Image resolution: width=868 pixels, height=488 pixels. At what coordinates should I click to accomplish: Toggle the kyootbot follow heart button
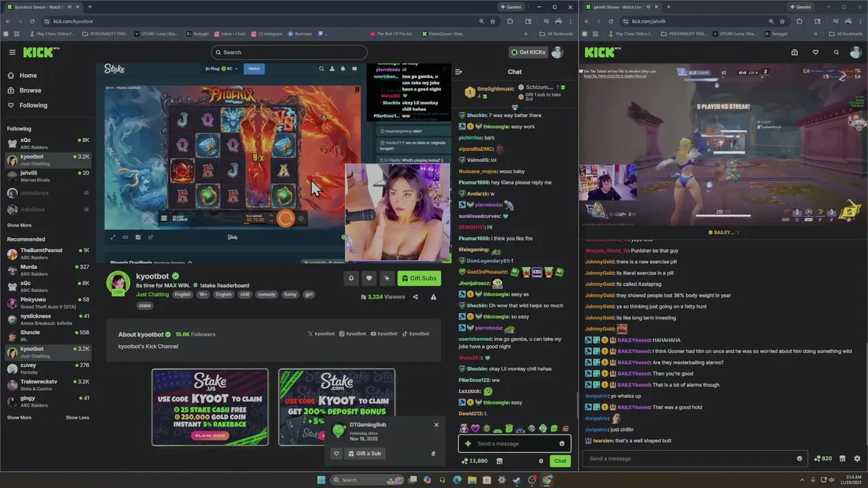369,278
